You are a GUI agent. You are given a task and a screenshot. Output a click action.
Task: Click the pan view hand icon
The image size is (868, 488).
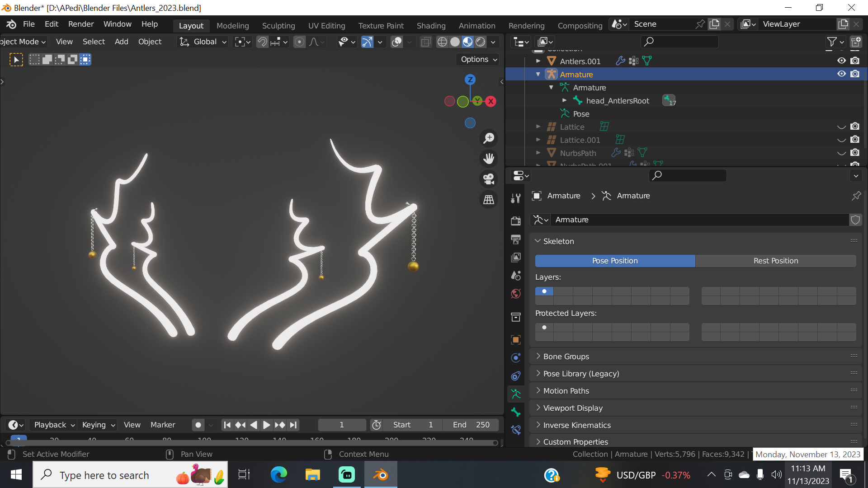pyautogui.click(x=489, y=159)
